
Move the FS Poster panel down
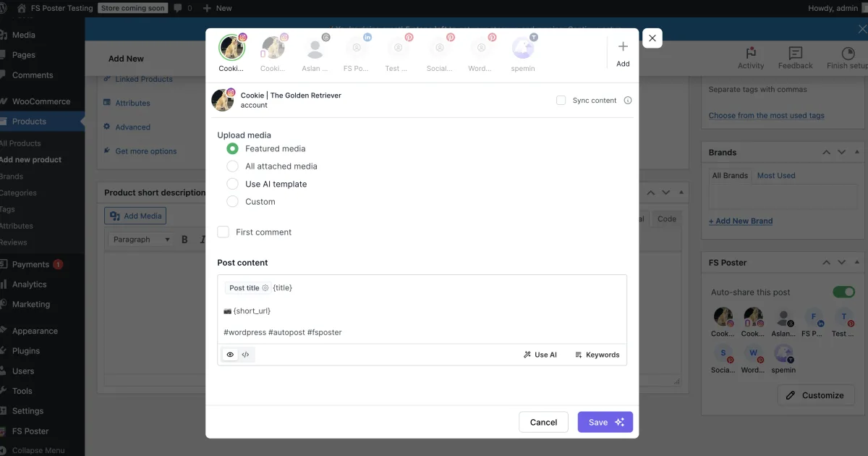[x=841, y=262]
